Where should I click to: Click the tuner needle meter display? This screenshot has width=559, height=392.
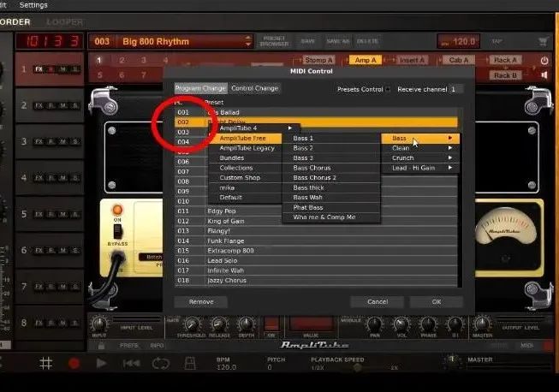[x=506, y=230]
